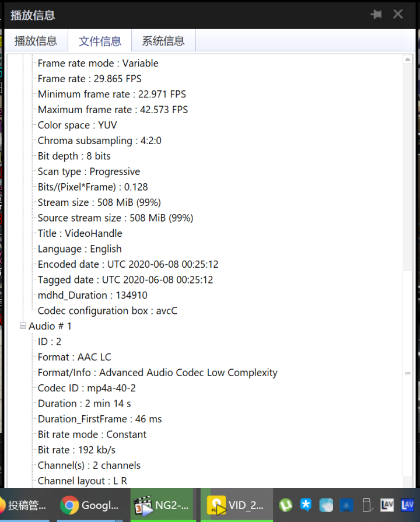The height and width of the screenshot is (522, 420).
Task: Select the Bit rate : 192 kb/s row
Action: coord(76,450)
